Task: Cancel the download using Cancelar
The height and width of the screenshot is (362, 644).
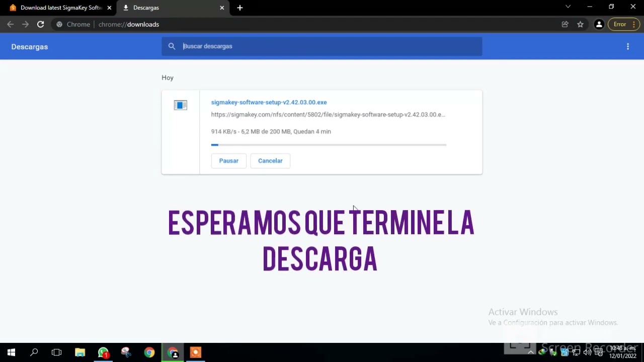Action: tap(270, 160)
